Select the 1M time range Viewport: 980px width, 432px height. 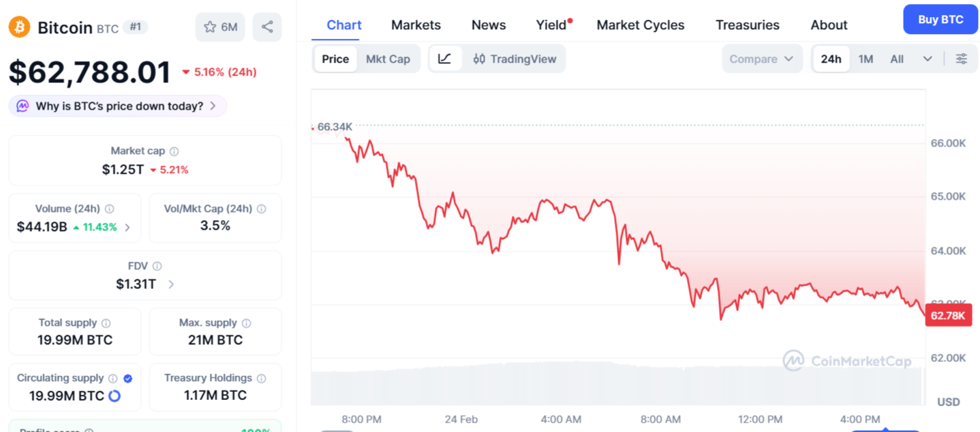[866, 59]
